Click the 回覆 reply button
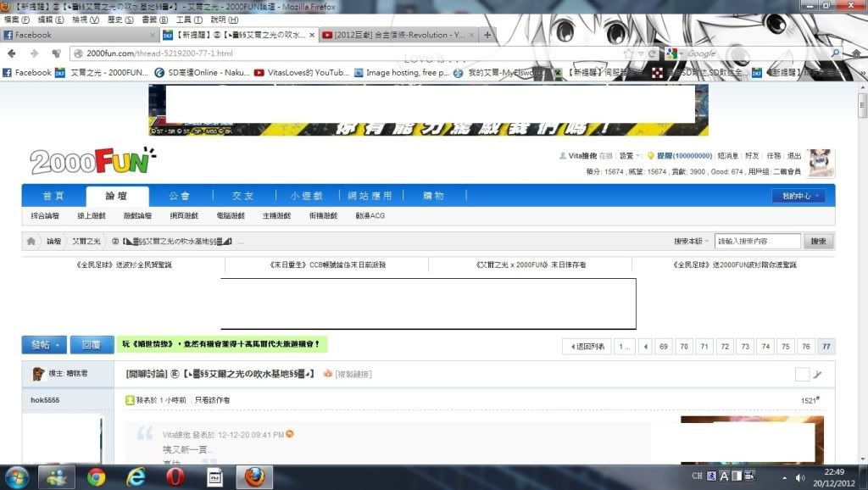 (92, 345)
